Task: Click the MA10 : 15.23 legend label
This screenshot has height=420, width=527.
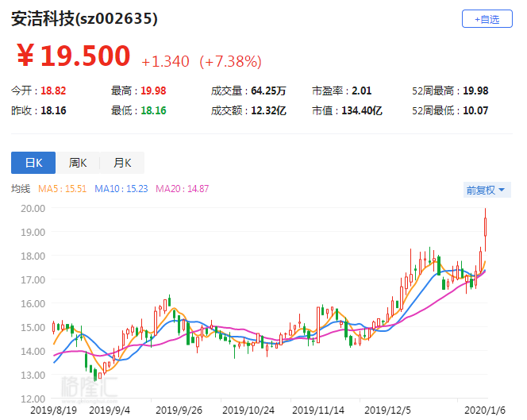Action: click(x=121, y=189)
